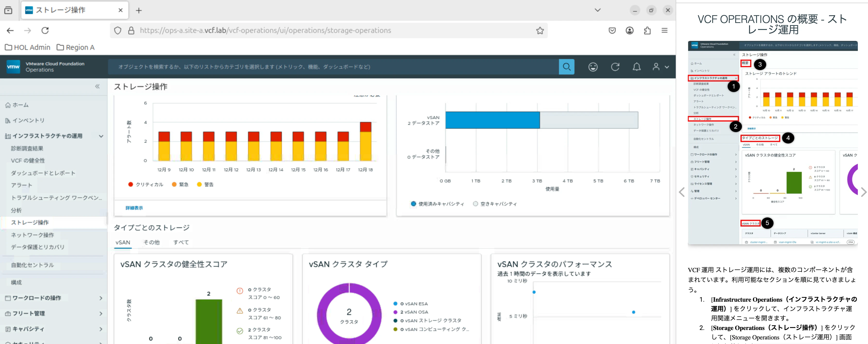Screen dimensions: 868x344
Task: Open アラート in the sidebar
Action: tap(22, 185)
